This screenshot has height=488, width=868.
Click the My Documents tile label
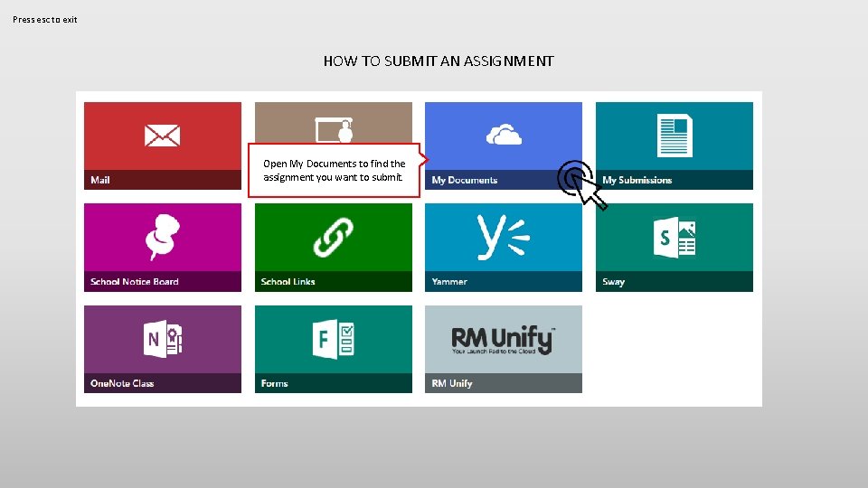click(x=465, y=180)
